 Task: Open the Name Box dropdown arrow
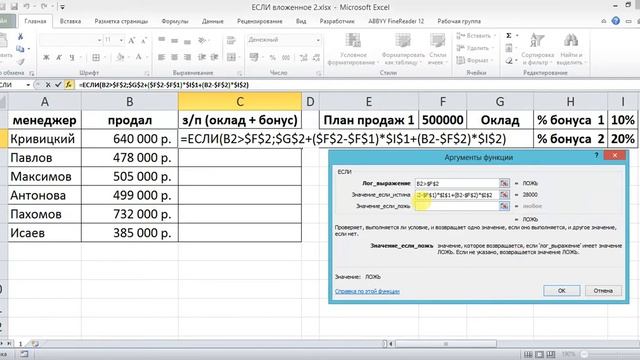click(x=28, y=85)
